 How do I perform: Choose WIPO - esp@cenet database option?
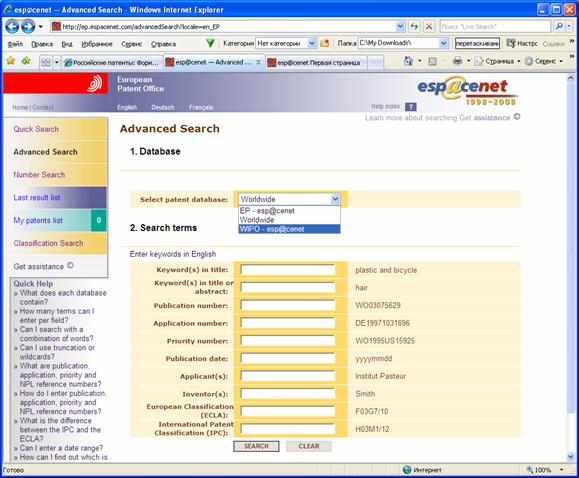[x=289, y=229]
